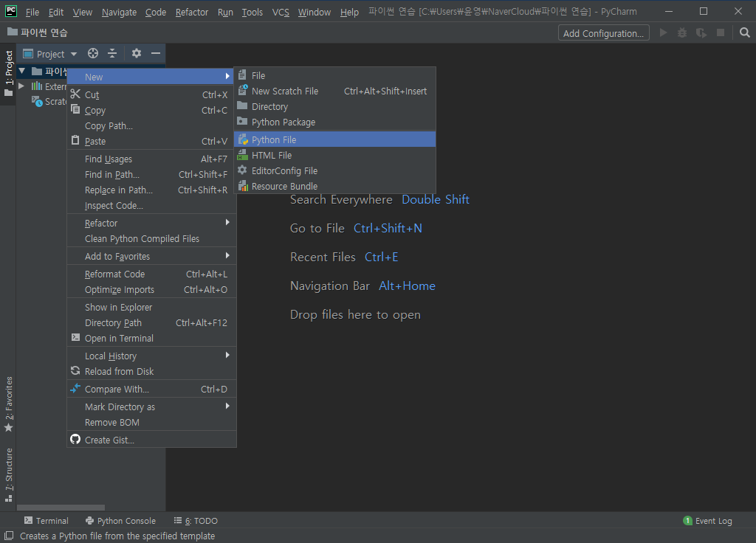This screenshot has height=543, width=756.
Task: Choose Directory Path entry
Action: 151,323
